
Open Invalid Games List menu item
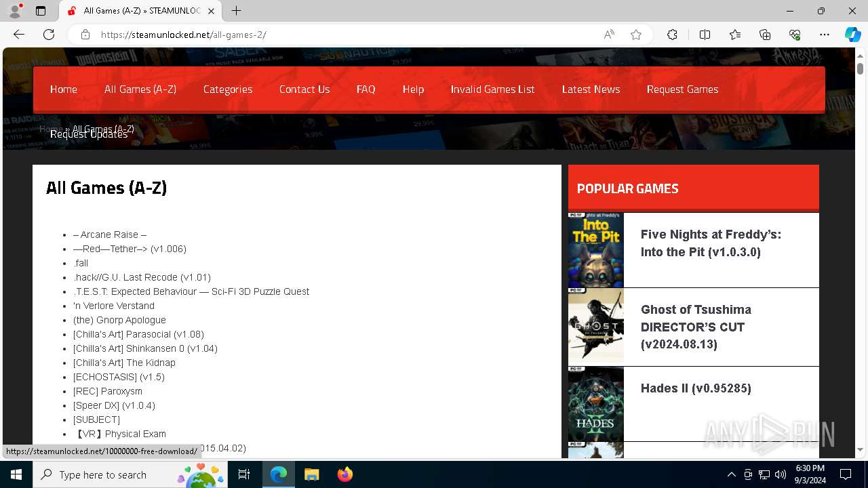tap(493, 89)
